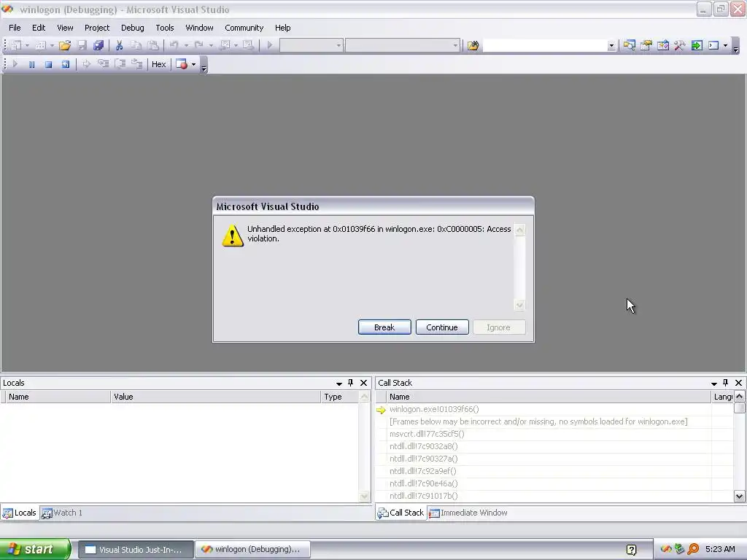Open Solution Explorer from toolbar icon
The image size is (747, 560).
[629, 45]
